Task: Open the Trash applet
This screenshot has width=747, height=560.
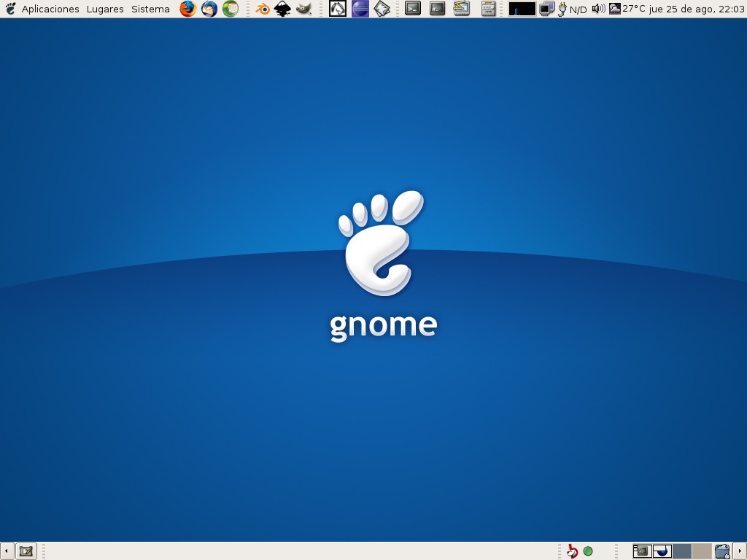Action: 723,551
